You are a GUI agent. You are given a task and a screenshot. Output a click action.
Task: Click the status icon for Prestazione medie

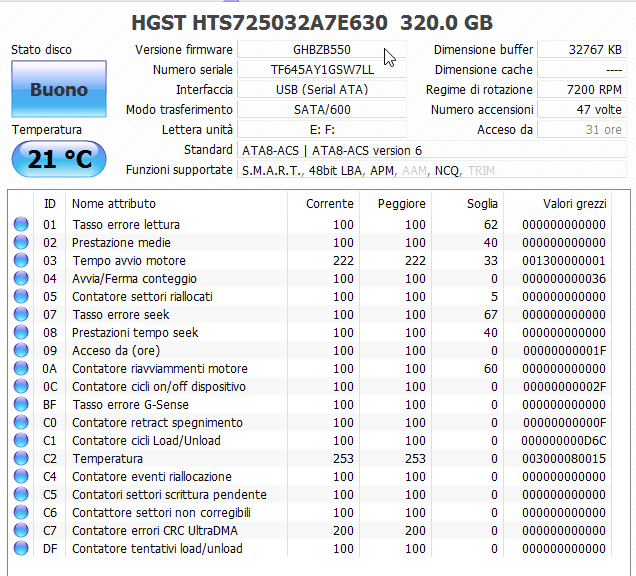pos(21,243)
